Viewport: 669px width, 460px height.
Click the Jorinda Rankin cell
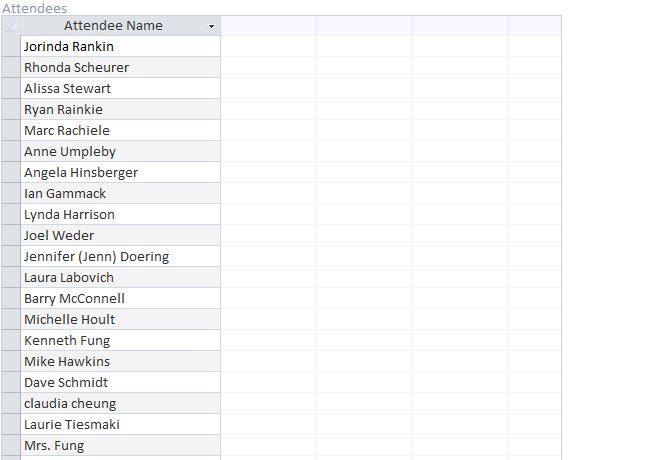(x=120, y=47)
